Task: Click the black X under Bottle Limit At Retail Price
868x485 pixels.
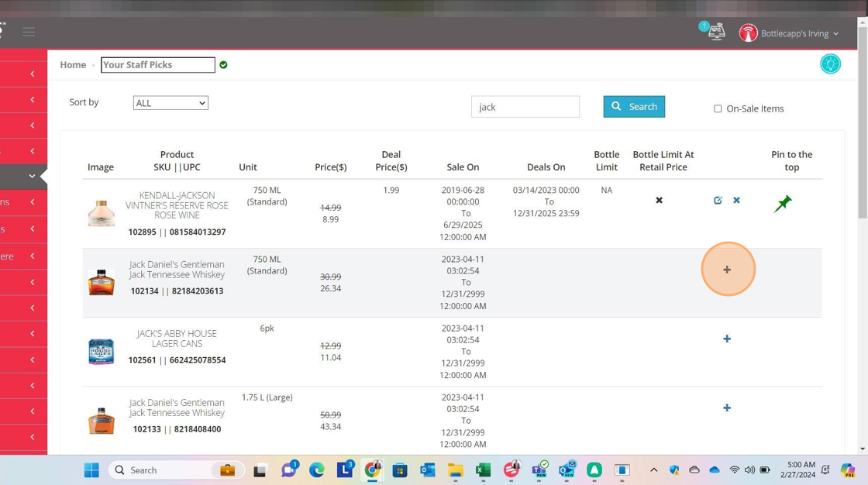Action: coord(659,200)
